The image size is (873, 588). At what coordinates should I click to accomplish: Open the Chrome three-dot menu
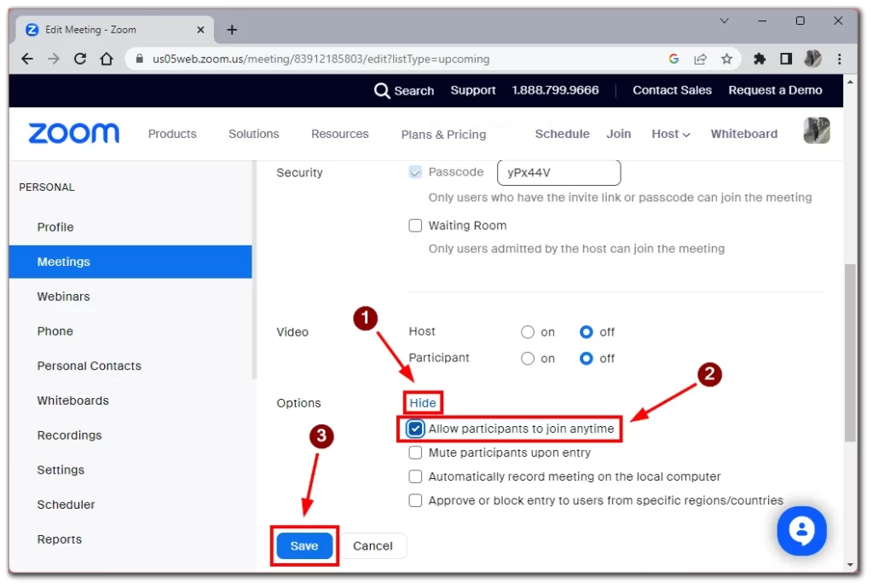[840, 59]
